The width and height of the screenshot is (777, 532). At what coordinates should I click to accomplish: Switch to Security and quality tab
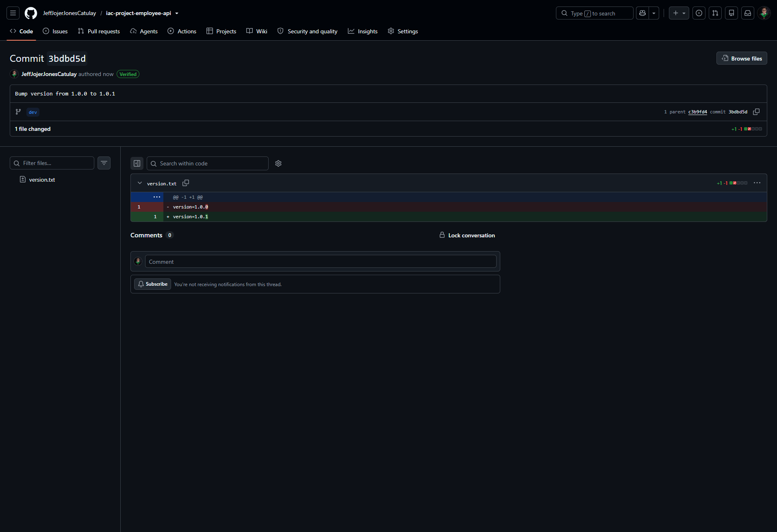coord(308,31)
